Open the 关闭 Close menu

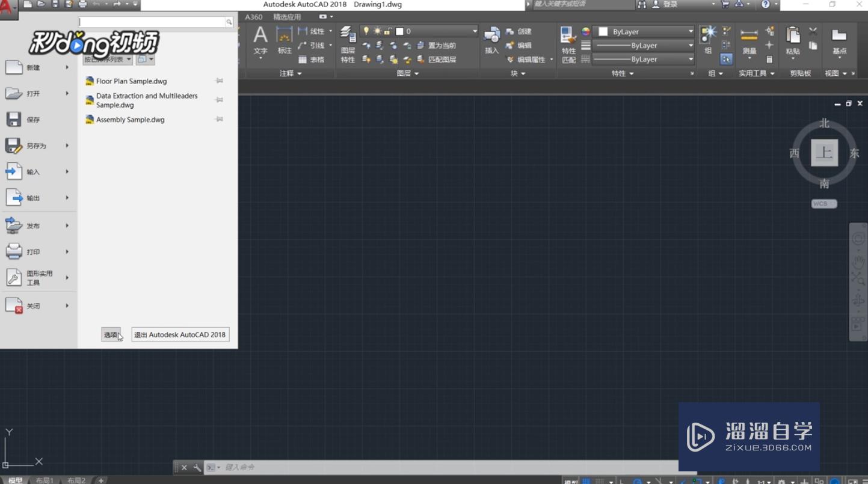tap(38, 306)
